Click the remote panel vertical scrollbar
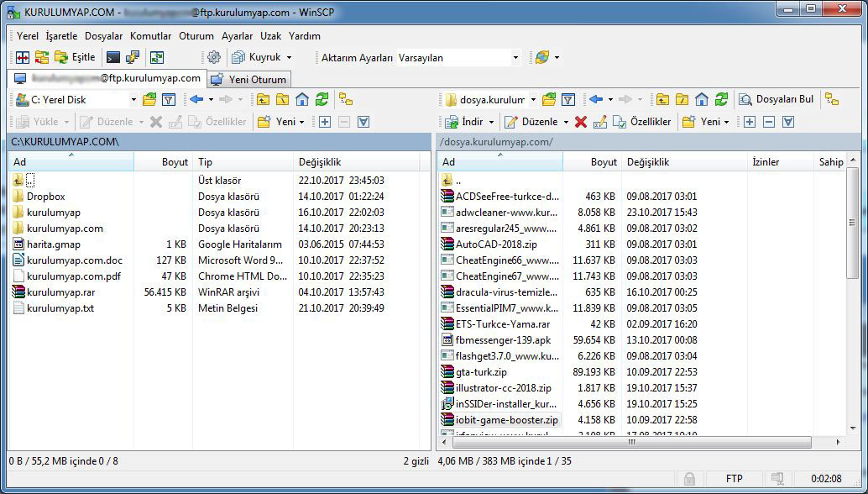Viewport: 868px width, 494px height. (x=853, y=222)
